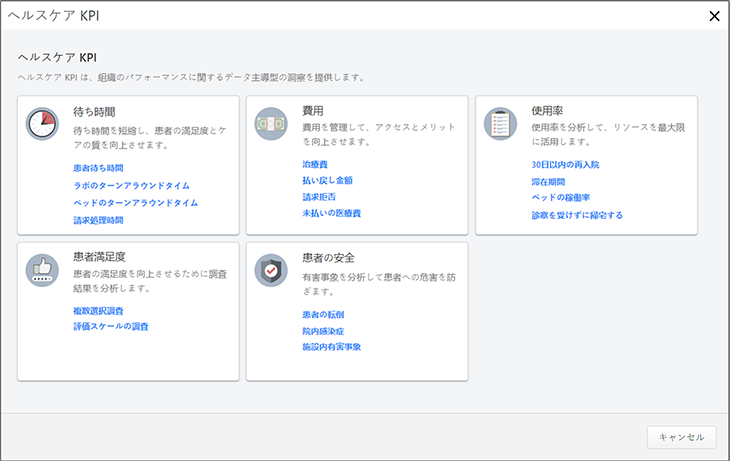
Task: Click the 使用率 clipboard icon
Action: (500, 124)
